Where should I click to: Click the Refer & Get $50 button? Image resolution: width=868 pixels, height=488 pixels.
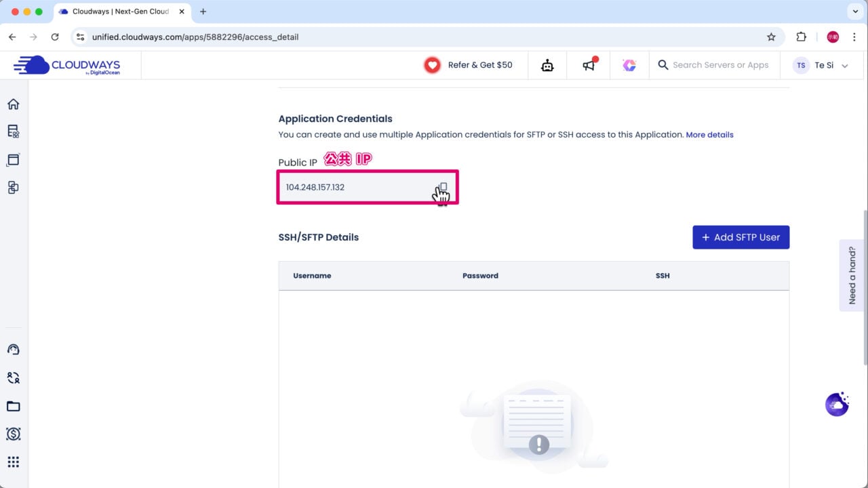(468, 64)
